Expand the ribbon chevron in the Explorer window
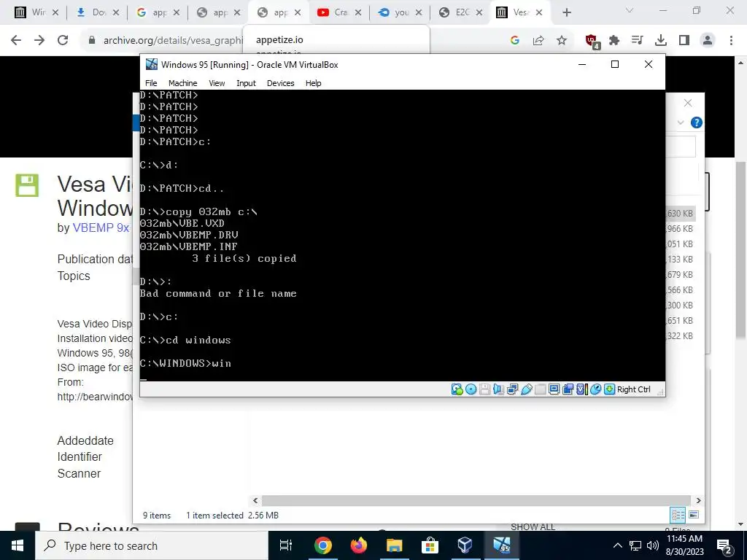Screen dimensions: 747x560 [x=681, y=122]
